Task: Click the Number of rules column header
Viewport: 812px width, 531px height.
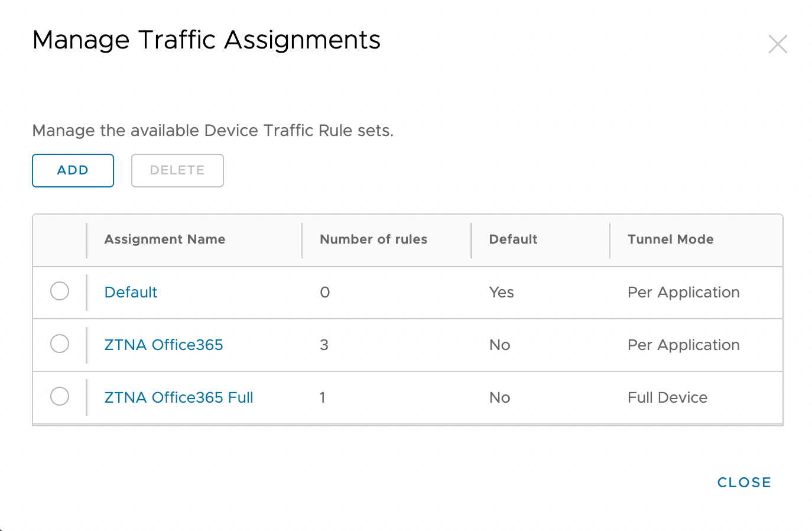Action: point(373,239)
